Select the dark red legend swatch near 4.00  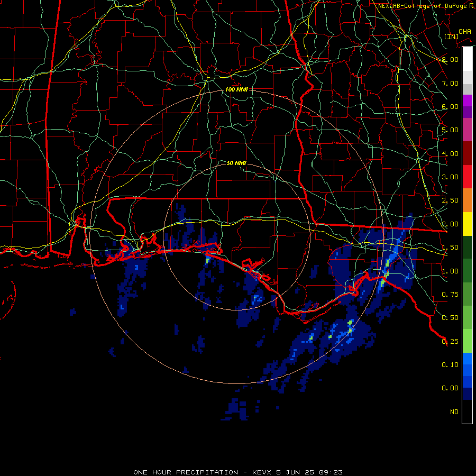point(467,153)
